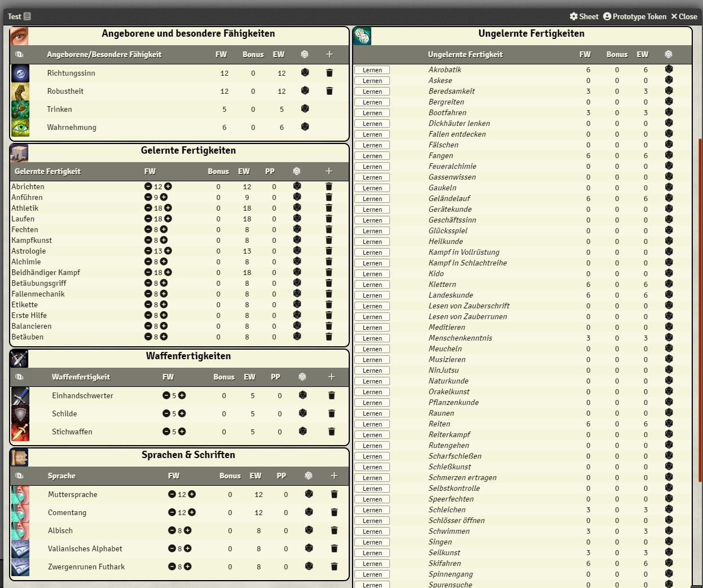Image resolution: width=703 pixels, height=588 pixels.
Task: Add new entry to Gelernte Fertigkeiten
Action: 329,171
